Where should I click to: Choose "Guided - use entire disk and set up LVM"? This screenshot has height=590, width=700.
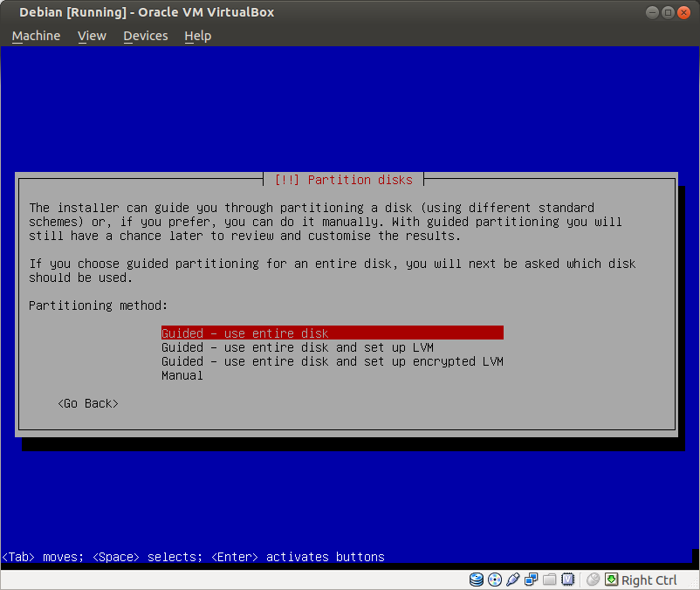click(x=297, y=347)
